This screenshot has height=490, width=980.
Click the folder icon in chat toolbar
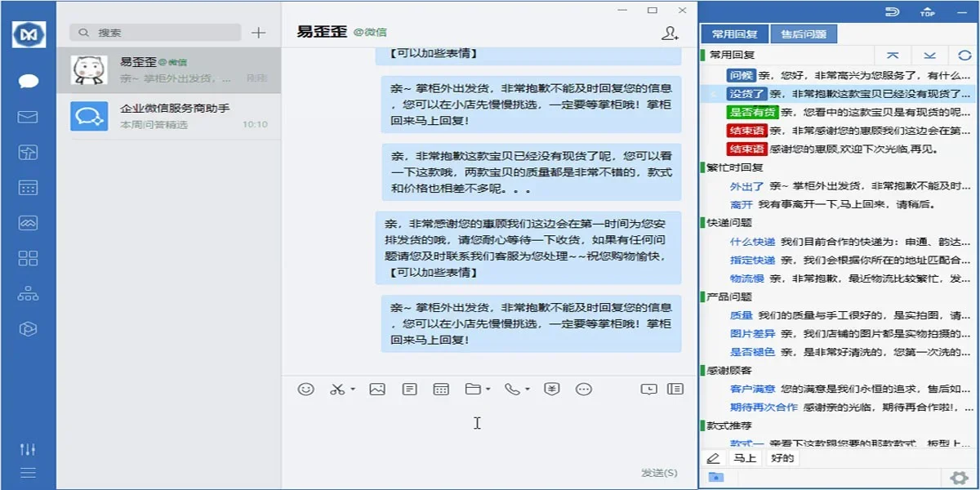(473, 390)
